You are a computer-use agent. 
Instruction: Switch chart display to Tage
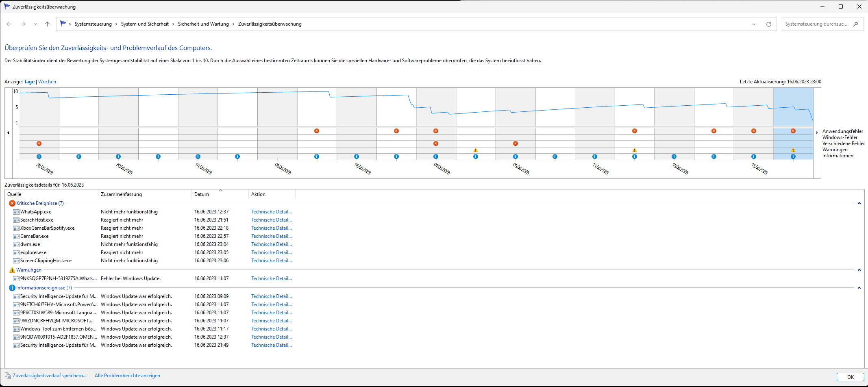pyautogui.click(x=29, y=82)
